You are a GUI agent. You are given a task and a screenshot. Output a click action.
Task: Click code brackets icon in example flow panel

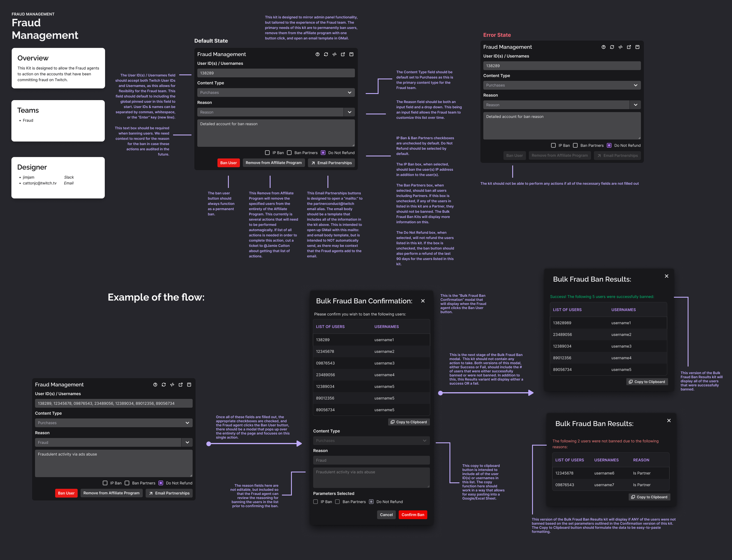(x=172, y=385)
